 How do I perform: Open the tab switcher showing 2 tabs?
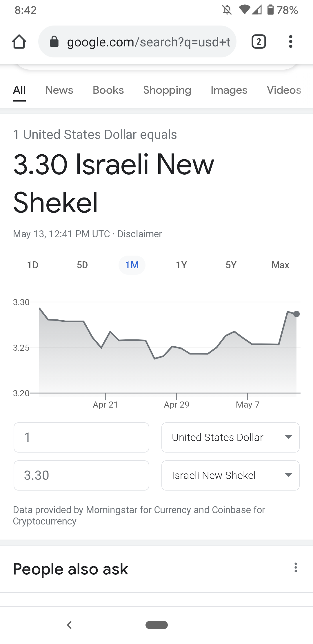pos(259,42)
